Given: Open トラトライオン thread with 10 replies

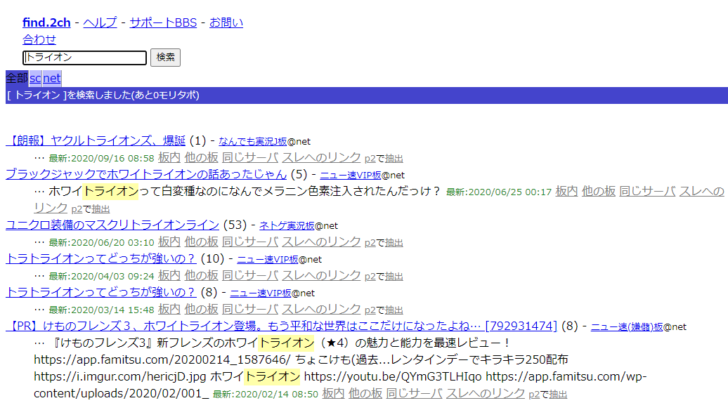Looking at the screenshot, I should pyautogui.click(x=101, y=258).
